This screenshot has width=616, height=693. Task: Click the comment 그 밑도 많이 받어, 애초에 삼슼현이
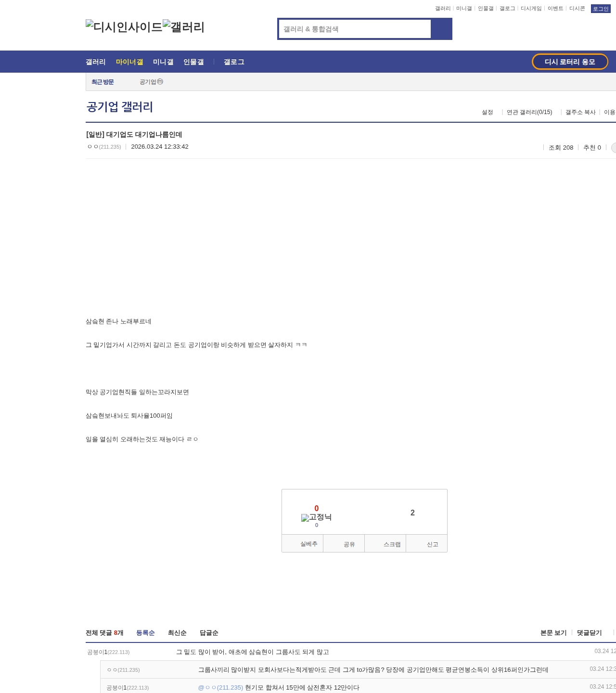point(253,652)
